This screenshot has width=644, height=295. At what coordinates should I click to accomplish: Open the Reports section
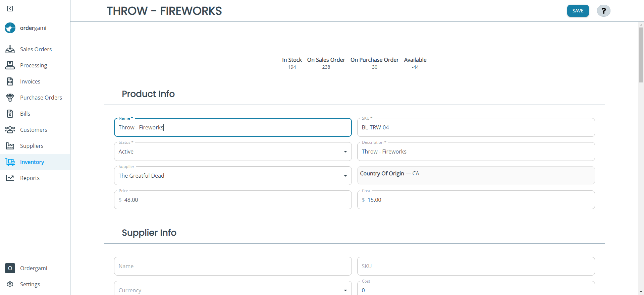point(35,178)
